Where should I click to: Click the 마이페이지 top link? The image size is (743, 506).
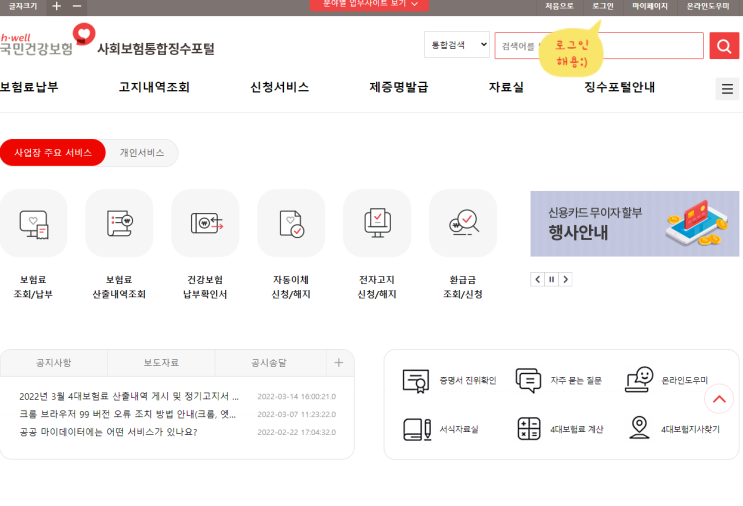click(650, 6)
